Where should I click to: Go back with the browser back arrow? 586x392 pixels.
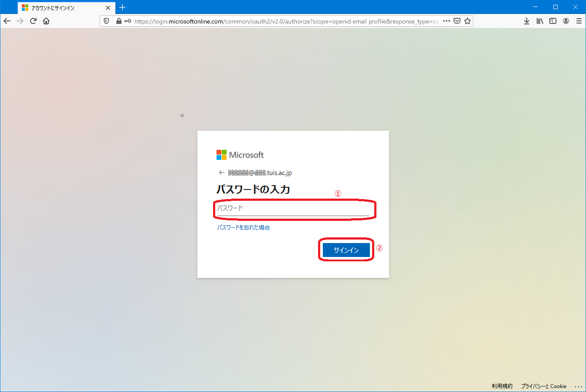point(7,21)
